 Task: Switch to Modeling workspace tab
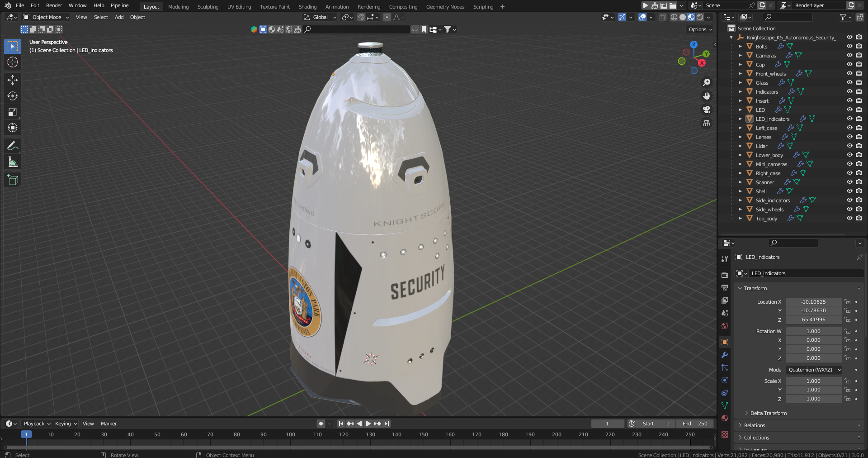pos(178,7)
